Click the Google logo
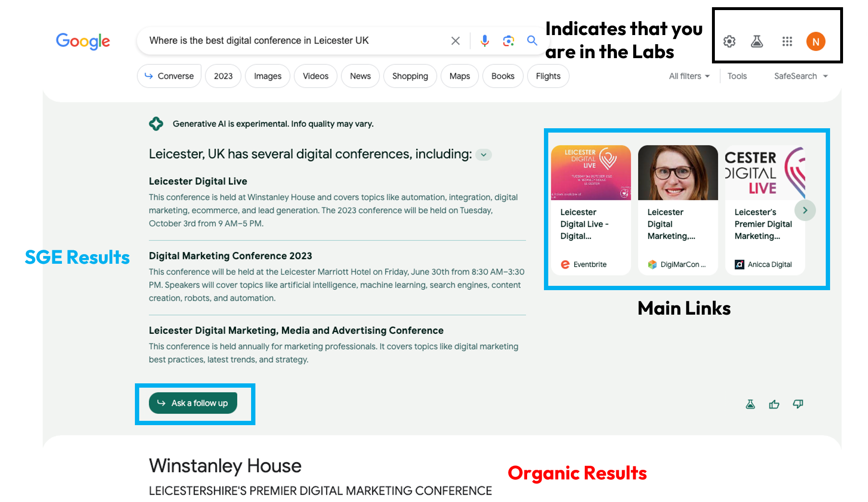 coord(83,41)
